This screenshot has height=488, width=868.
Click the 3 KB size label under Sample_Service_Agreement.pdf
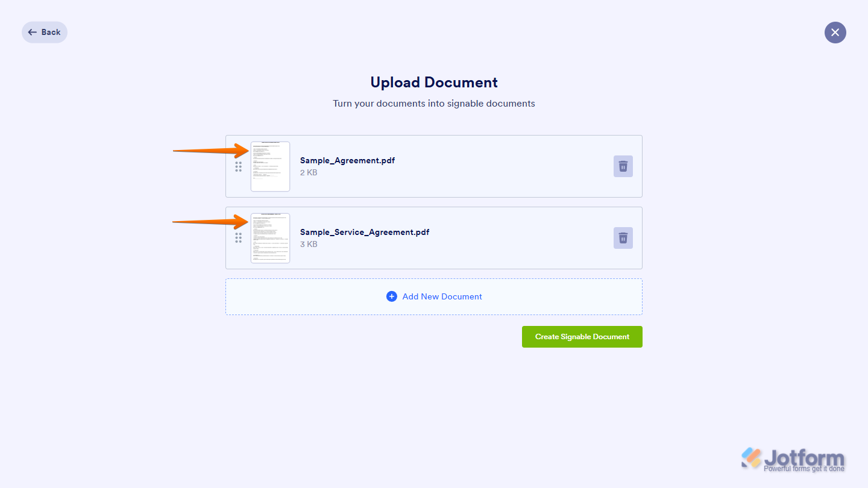coord(308,244)
